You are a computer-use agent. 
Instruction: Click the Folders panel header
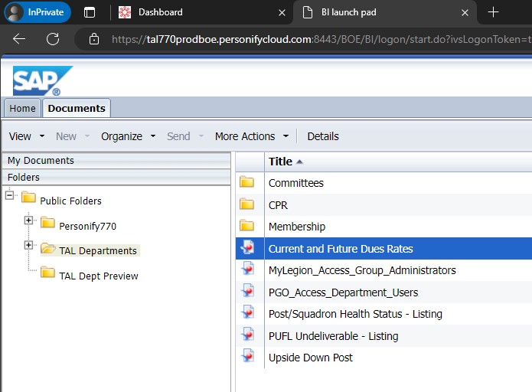tap(116, 177)
